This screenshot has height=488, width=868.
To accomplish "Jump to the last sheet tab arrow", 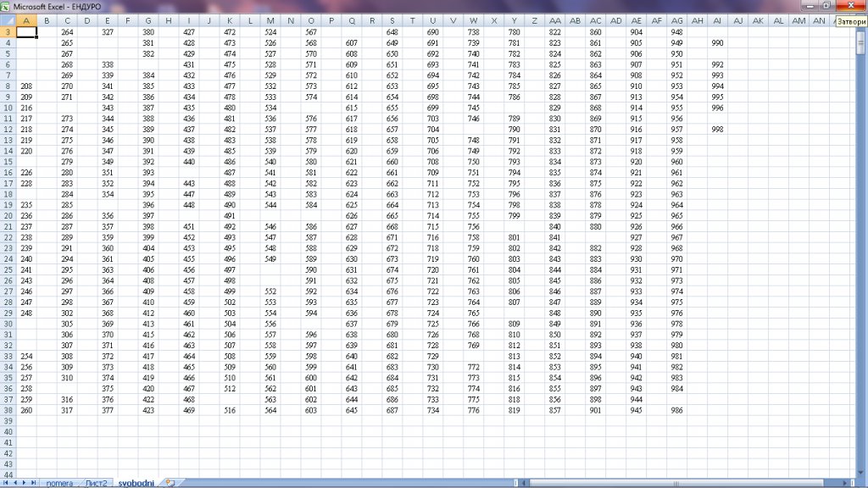I will click(x=33, y=483).
